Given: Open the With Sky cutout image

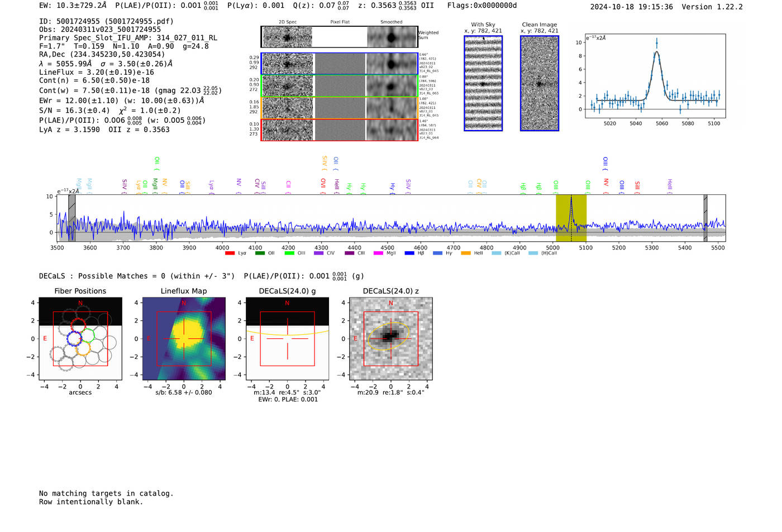Looking at the screenshot, I should tap(483, 83).
